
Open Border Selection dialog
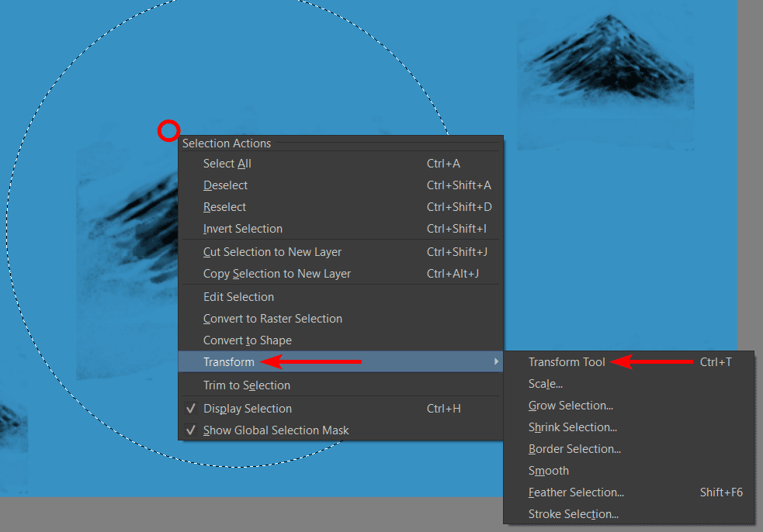coord(574,448)
